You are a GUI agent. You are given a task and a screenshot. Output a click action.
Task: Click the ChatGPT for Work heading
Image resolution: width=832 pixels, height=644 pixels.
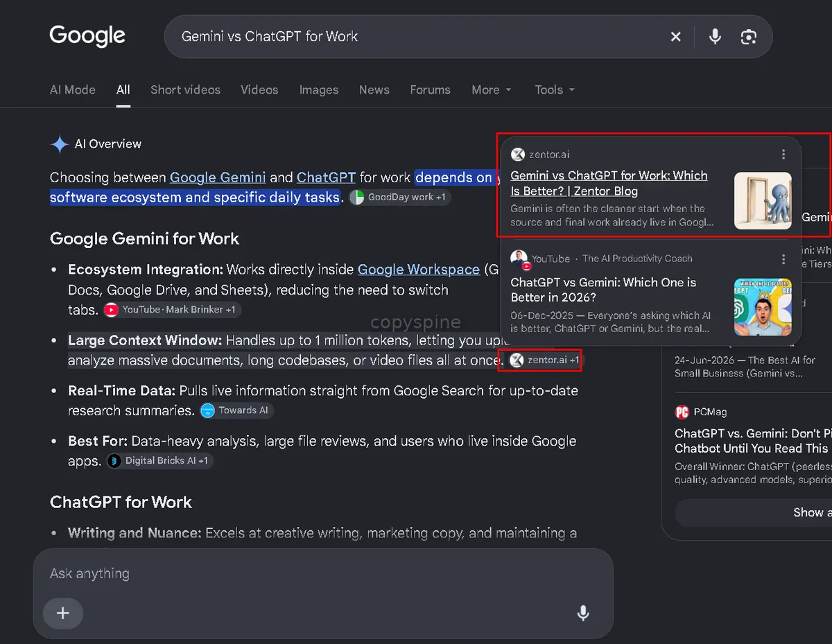point(121,502)
